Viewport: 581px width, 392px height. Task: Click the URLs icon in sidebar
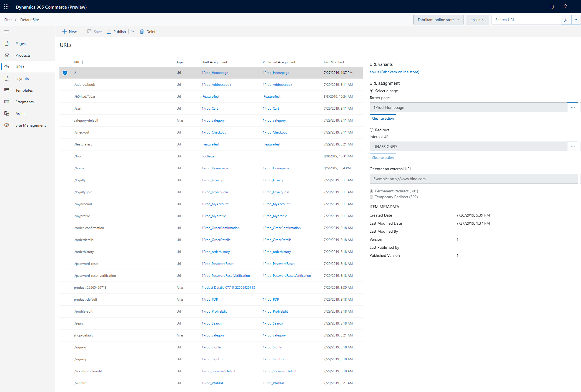7,67
